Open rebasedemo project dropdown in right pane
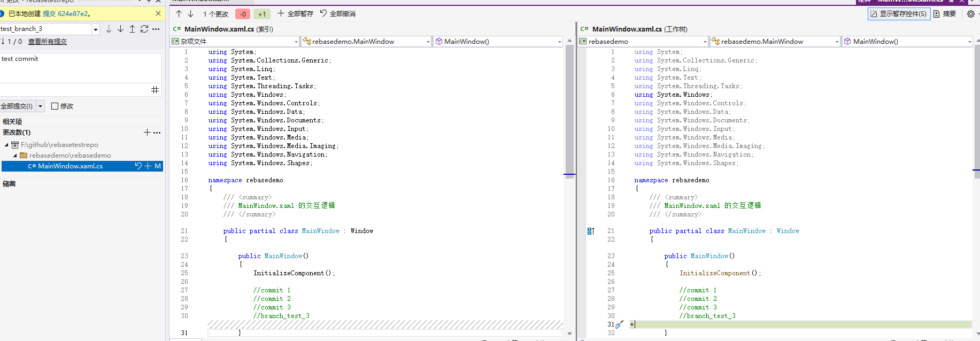Image resolution: width=980 pixels, height=341 pixels. point(643,41)
